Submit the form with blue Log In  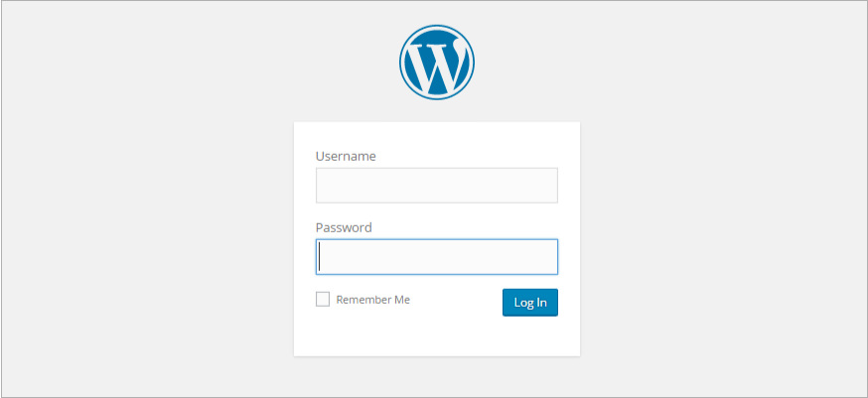coord(530,303)
